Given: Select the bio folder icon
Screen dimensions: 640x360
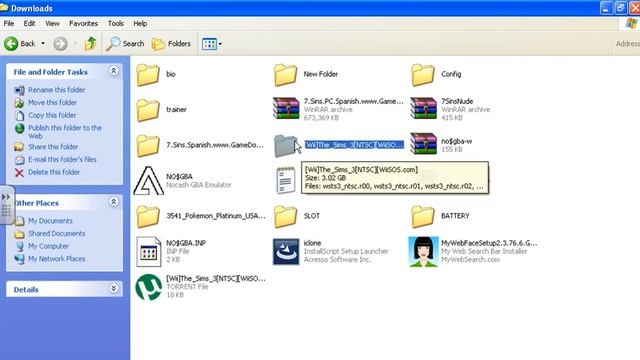Looking at the screenshot, I should (x=148, y=74).
